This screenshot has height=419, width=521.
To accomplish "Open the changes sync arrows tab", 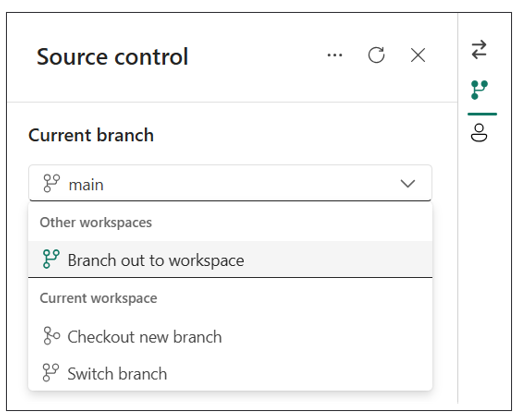I will pyautogui.click(x=479, y=50).
